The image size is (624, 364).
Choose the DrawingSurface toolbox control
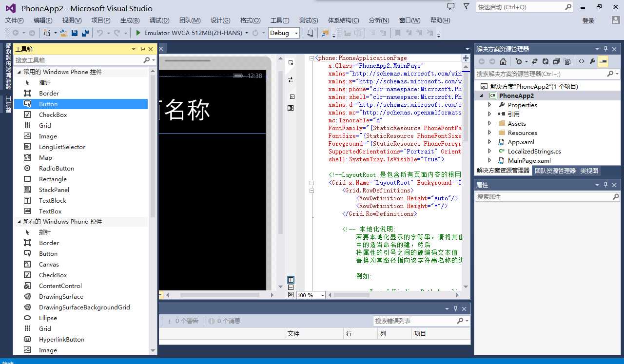(80, 296)
